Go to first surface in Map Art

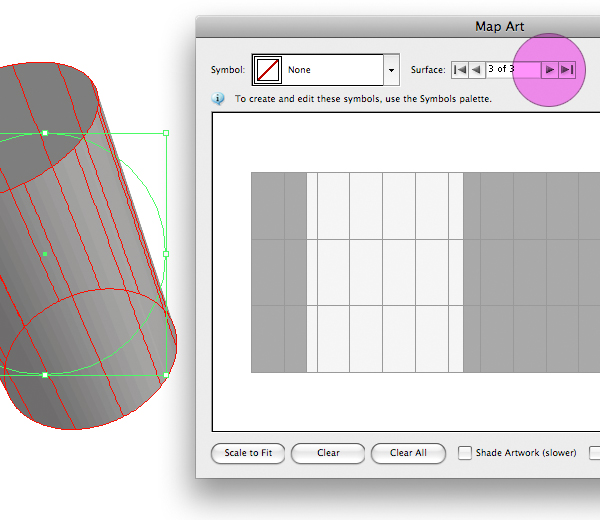click(x=460, y=70)
